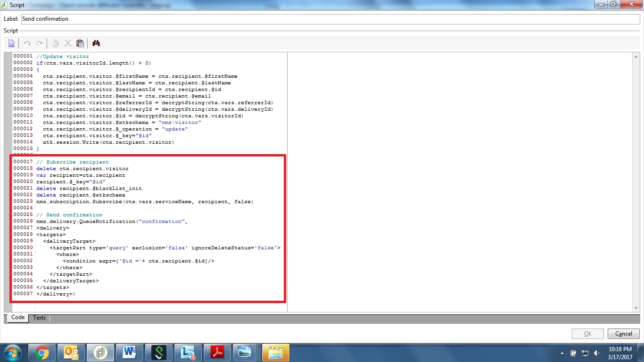Click the nms.subscription.Subscribe line

[145, 202]
